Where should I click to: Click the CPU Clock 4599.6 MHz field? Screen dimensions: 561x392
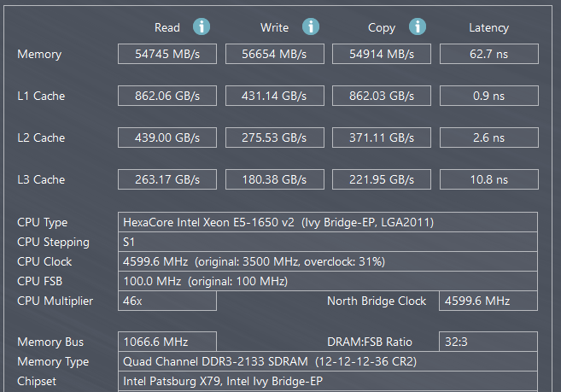click(328, 261)
